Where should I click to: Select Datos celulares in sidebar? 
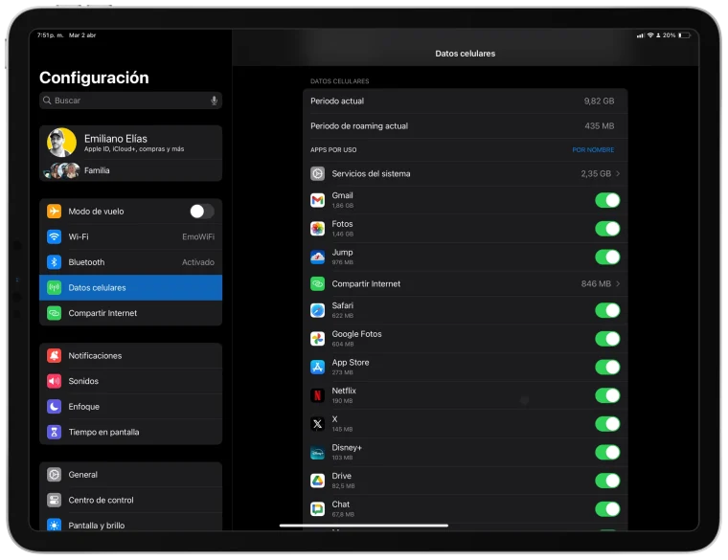(130, 287)
